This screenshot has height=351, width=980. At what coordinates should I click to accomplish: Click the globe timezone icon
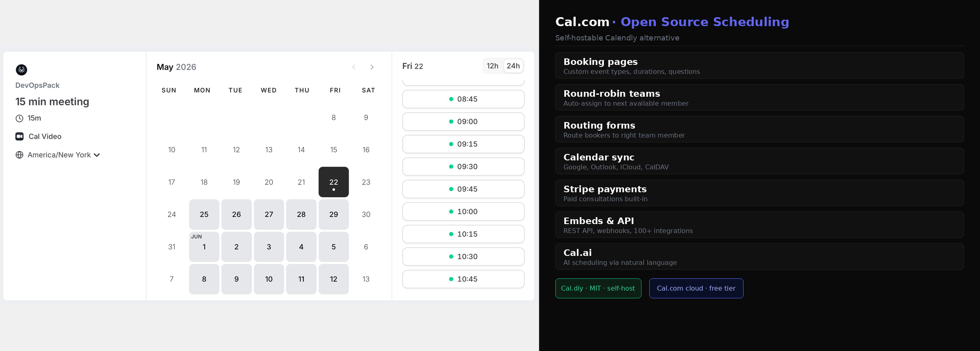pos(19,155)
